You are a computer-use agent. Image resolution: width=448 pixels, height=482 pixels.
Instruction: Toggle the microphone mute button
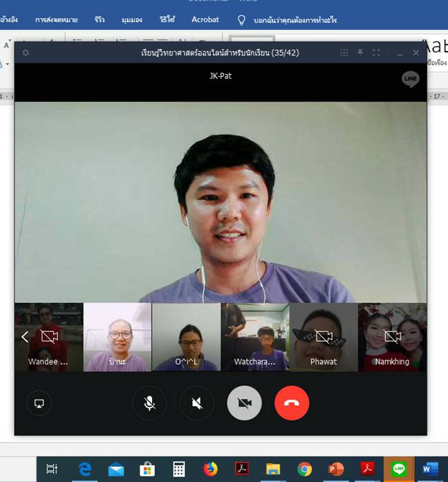(149, 403)
